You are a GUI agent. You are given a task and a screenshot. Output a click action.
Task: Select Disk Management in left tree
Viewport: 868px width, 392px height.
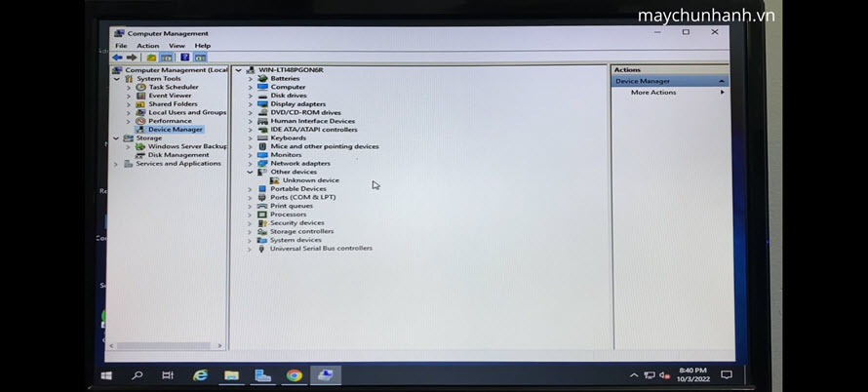[178, 155]
